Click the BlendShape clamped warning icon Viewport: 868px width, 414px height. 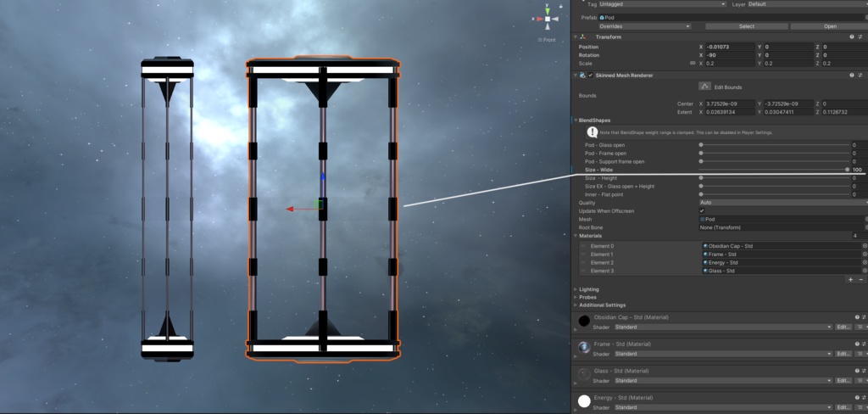coord(593,131)
